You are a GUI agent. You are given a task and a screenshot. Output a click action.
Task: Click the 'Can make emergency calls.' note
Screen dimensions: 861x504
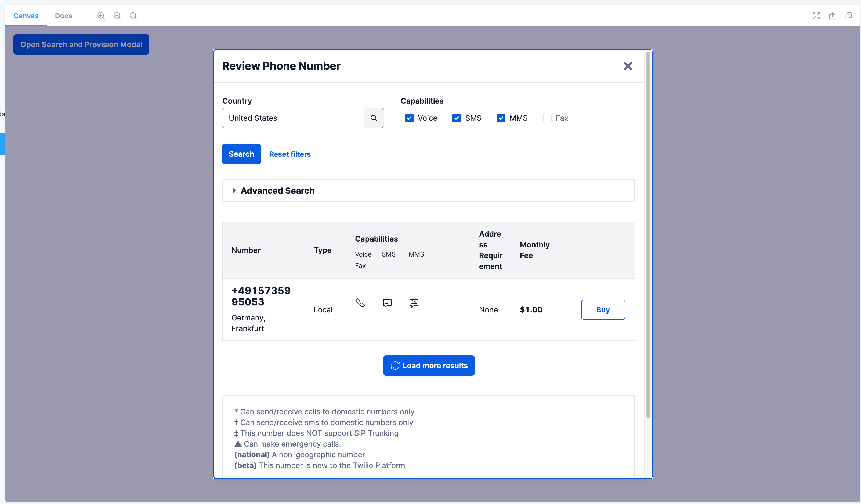[288, 444]
